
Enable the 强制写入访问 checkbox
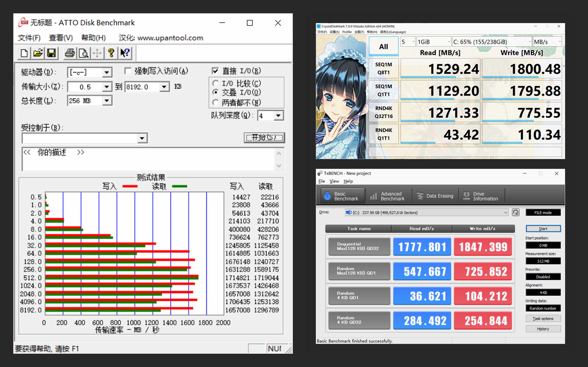pos(128,71)
